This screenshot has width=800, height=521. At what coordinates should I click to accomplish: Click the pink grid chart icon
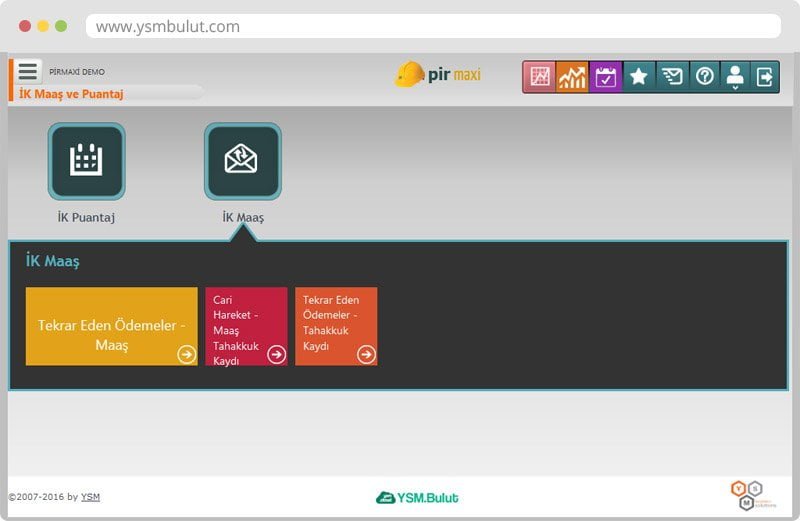(540, 77)
